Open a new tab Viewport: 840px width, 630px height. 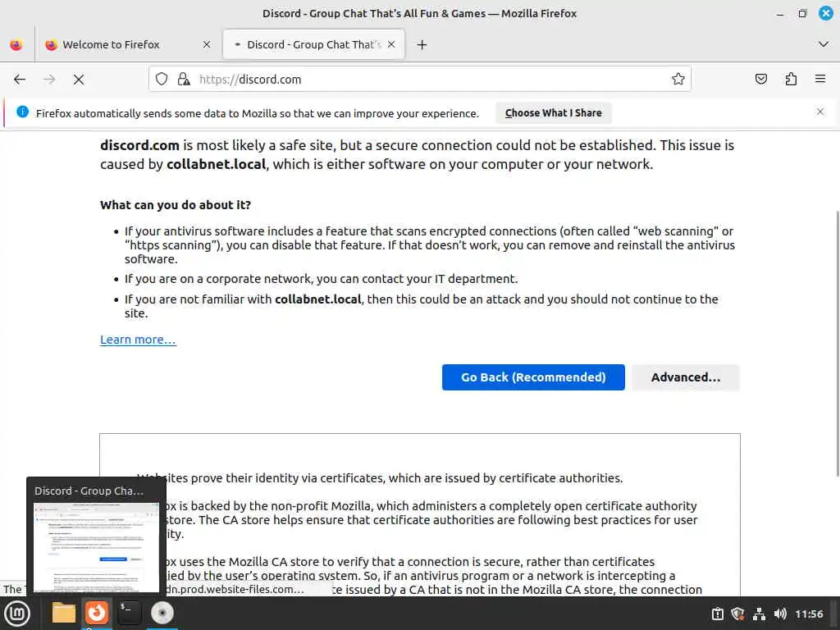tap(422, 45)
